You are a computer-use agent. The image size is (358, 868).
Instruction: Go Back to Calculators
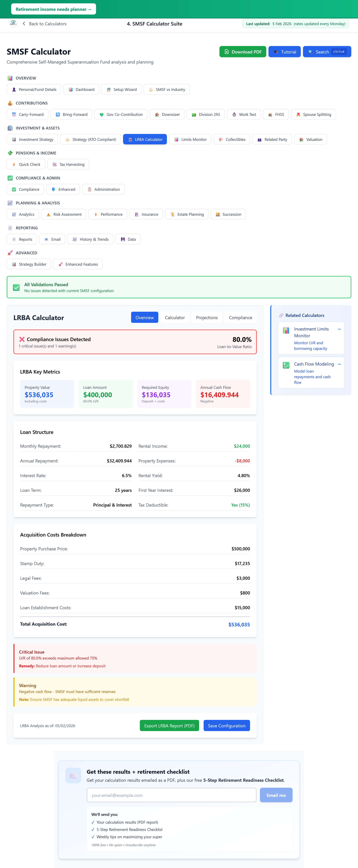(x=47, y=24)
